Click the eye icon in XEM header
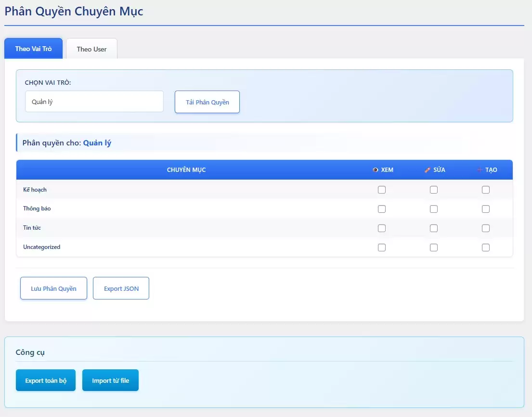 click(376, 170)
